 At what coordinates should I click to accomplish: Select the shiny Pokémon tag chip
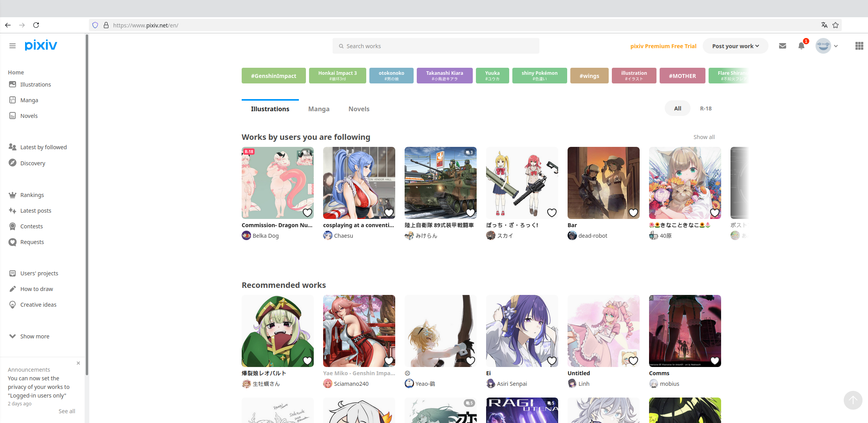[x=540, y=76]
